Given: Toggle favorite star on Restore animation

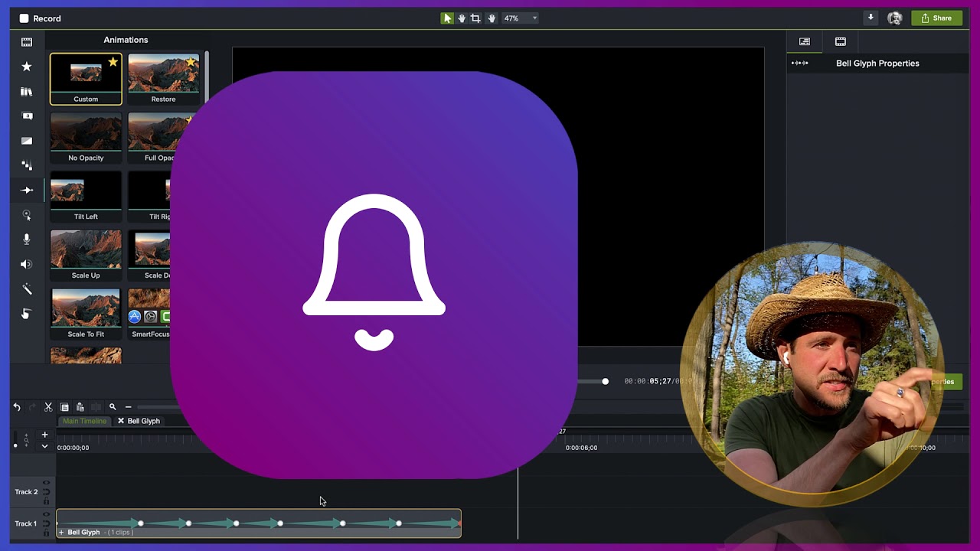Looking at the screenshot, I should [191, 62].
